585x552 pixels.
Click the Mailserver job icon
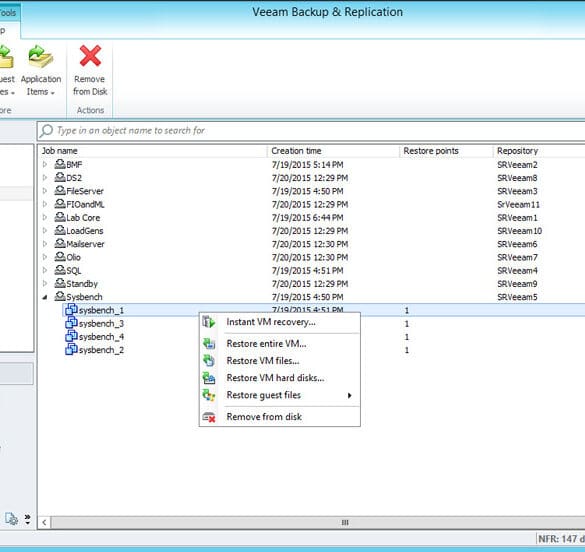60,243
